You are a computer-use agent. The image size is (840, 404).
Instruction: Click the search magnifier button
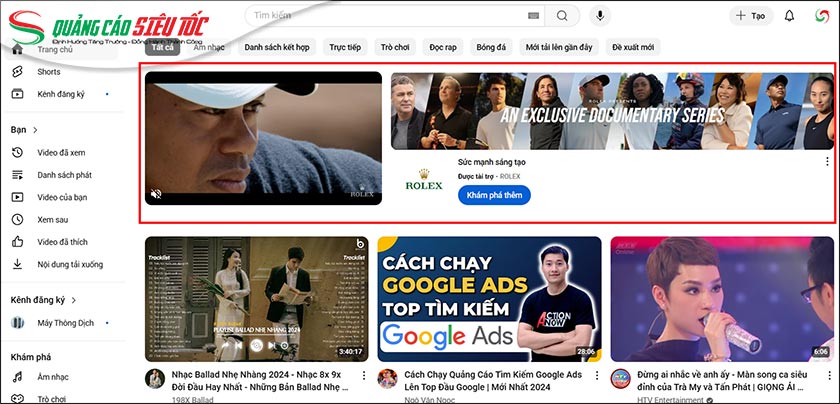click(x=561, y=16)
